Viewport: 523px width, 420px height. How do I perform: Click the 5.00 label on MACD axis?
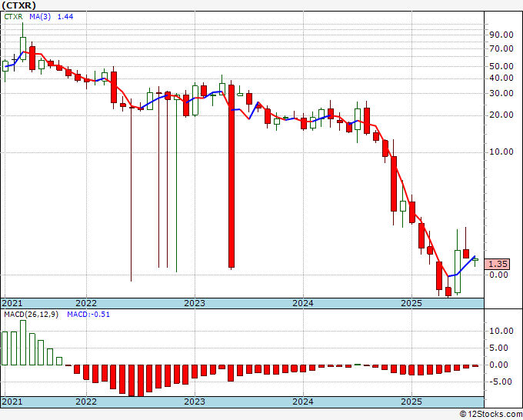coord(498,348)
